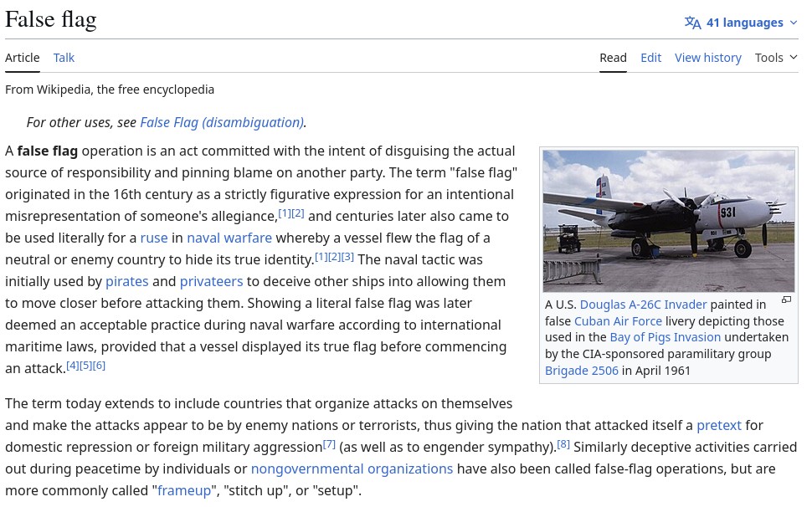Open the naval warfare link

[229, 238]
